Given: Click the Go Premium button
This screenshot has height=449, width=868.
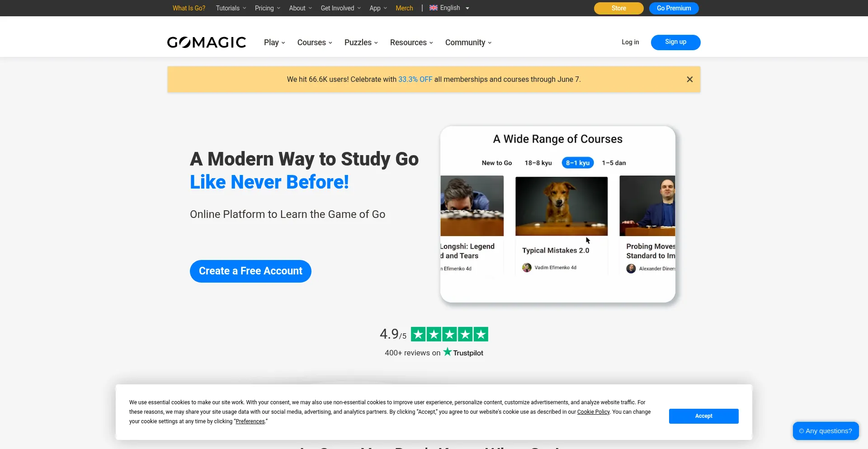Looking at the screenshot, I should [674, 8].
